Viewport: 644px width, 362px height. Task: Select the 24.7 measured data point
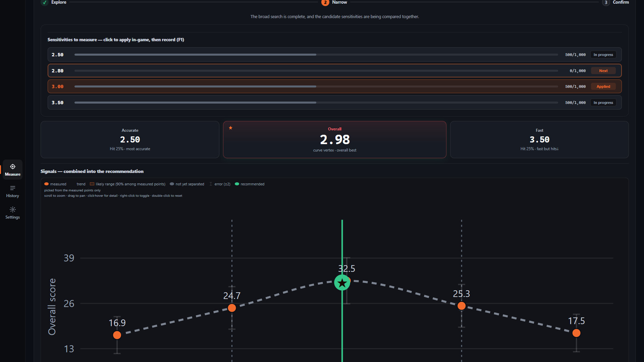(232, 308)
